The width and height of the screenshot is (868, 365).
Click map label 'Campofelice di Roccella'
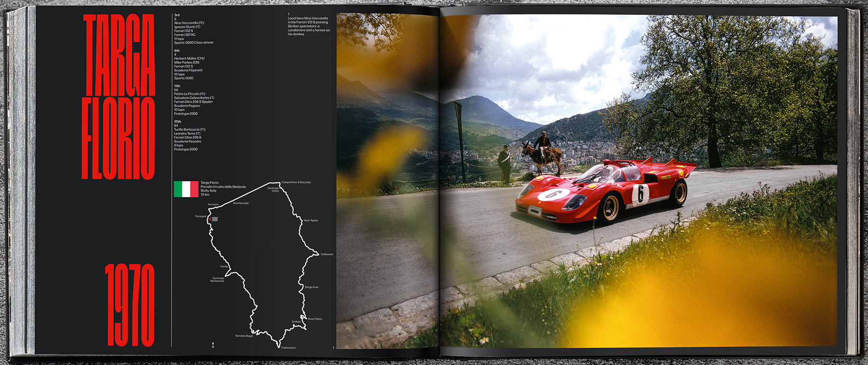(296, 182)
